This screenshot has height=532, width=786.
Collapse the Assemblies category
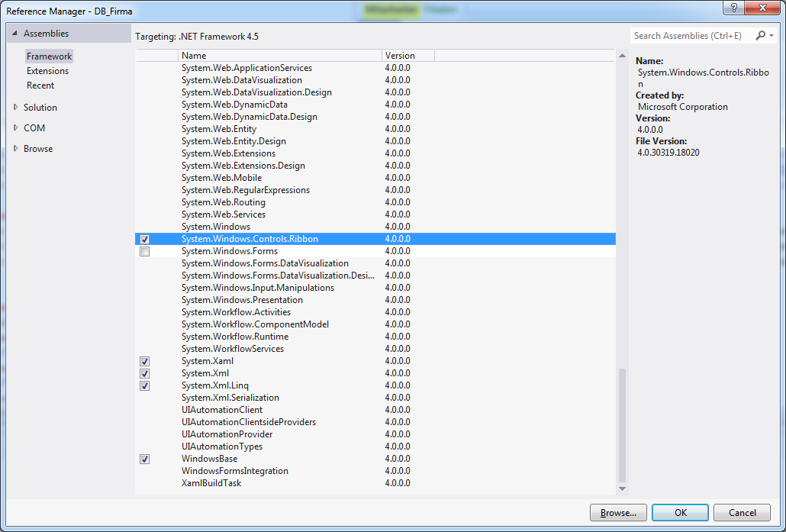(15, 34)
